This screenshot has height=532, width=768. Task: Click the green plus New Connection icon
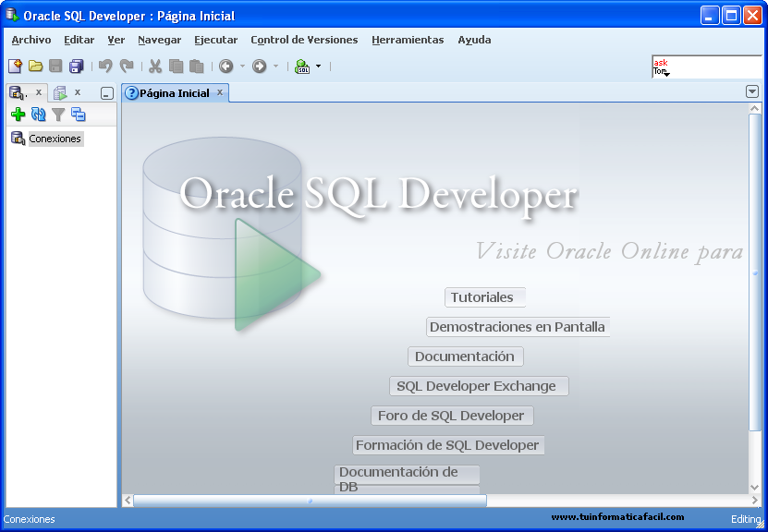click(x=18, y=115)
